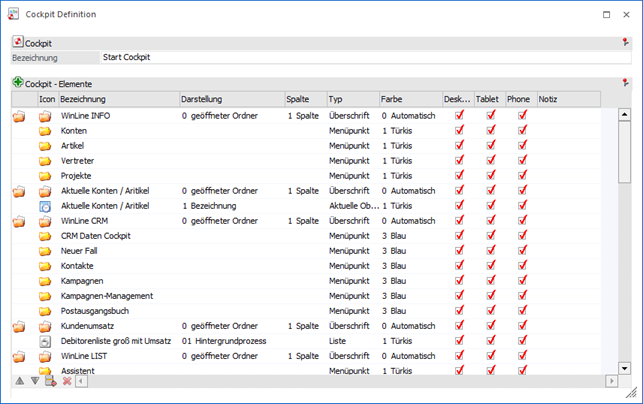The height and width of the screenshot is (404, 643).
Task: Click the move row up arrow icon
Action: [x=19, y=381]
